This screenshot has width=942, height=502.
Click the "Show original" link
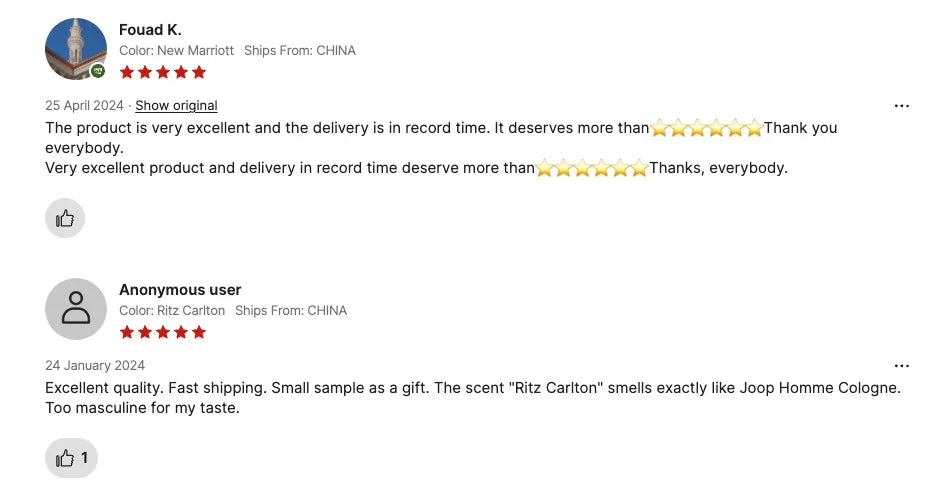click(x=176, y=106)
